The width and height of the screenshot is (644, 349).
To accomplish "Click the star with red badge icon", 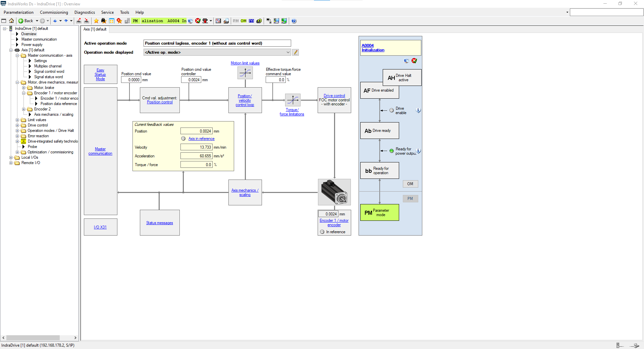I will pyautogui.click(x=119, y=21).
